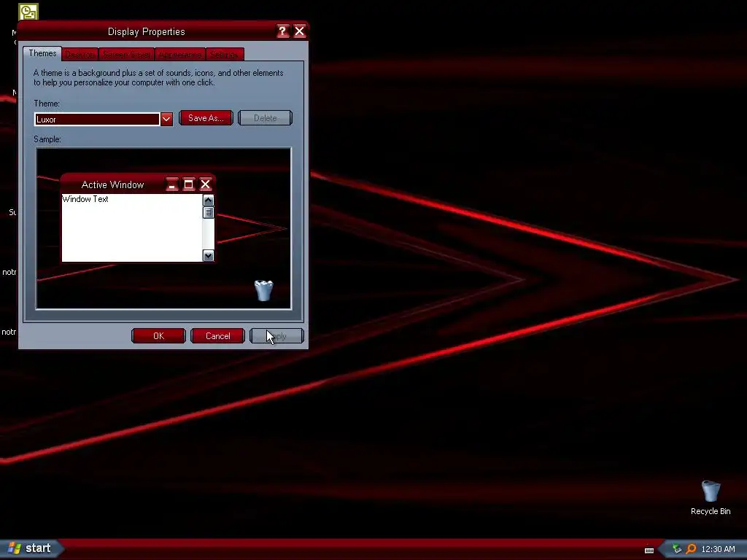Click the sample window's close X
The height and width of the screenshot is (560, 747).
coord(205,184)
